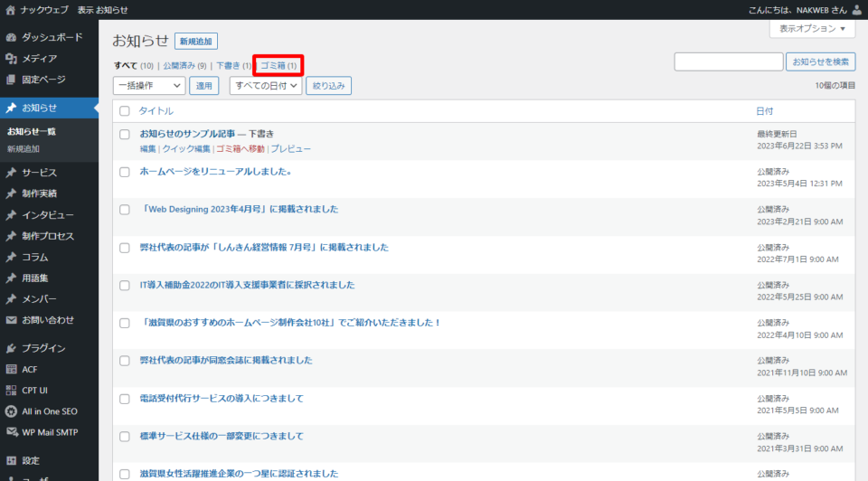Click the date 2023年6月22日 3:53 PM
The width and height of the screenshot is (868, 481).
pos(800,146)
